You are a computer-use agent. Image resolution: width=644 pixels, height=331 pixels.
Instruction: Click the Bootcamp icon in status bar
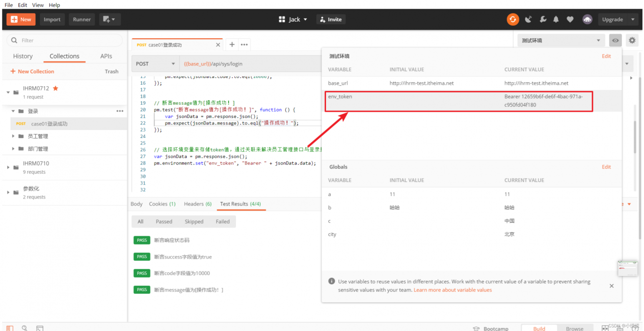coord(476,328)
